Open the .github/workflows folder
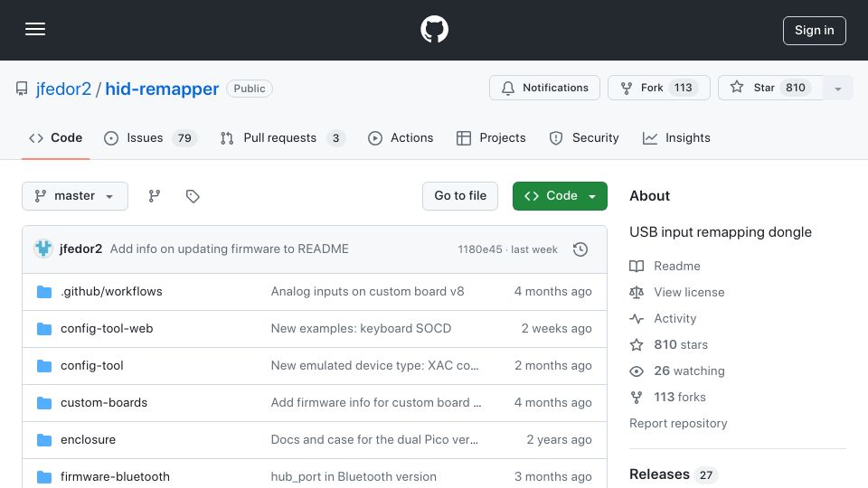Viewport: 868px width, 488px height. coord(111,292)
